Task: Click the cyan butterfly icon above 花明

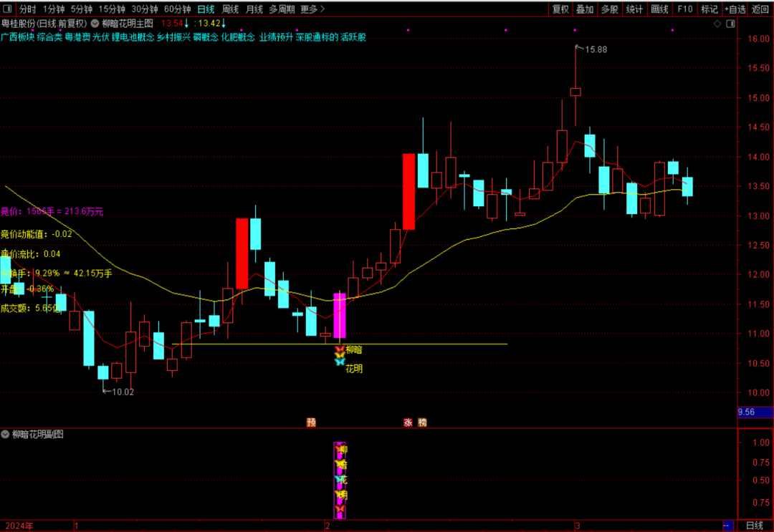Action: [340, 362]
